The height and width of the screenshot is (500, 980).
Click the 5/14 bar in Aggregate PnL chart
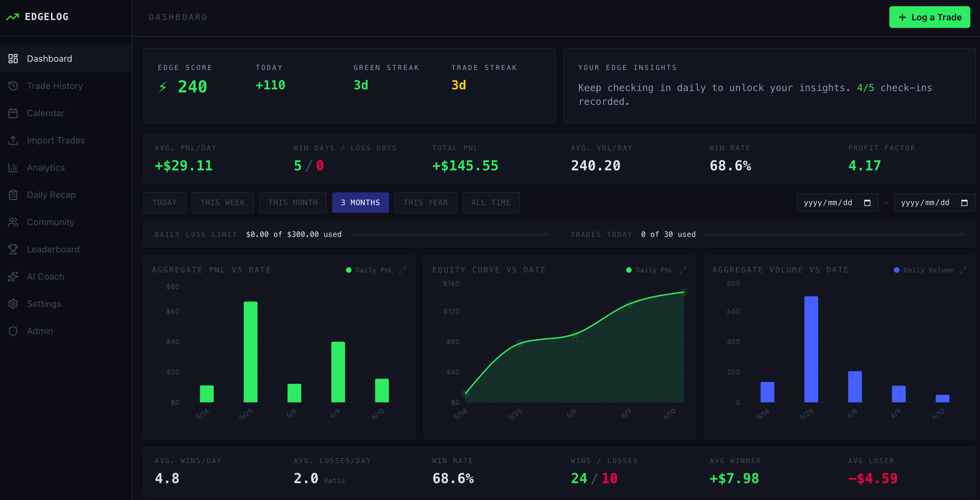pyautogui.click(x=206, y=394)
